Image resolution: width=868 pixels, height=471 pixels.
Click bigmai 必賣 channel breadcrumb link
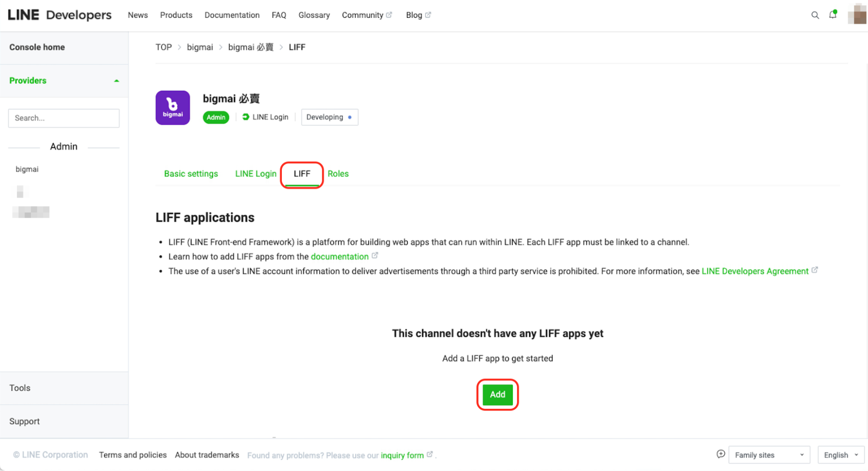pos(251,47)
